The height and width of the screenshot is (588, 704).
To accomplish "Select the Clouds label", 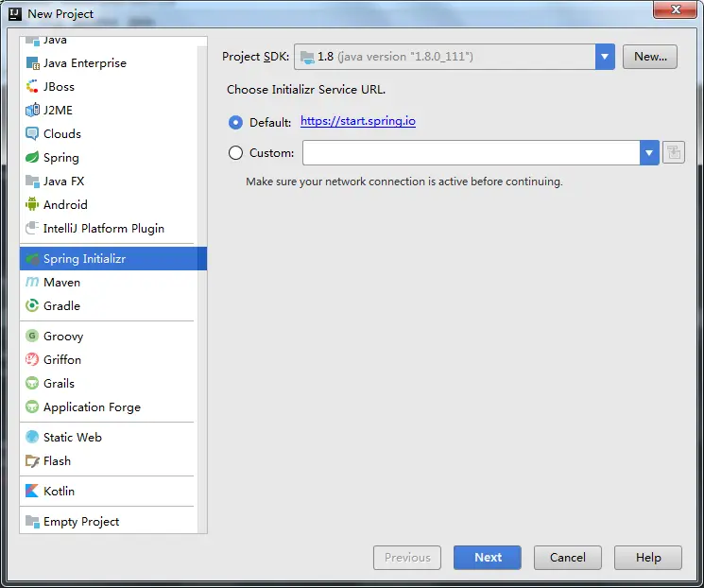I will click(62, 134).
